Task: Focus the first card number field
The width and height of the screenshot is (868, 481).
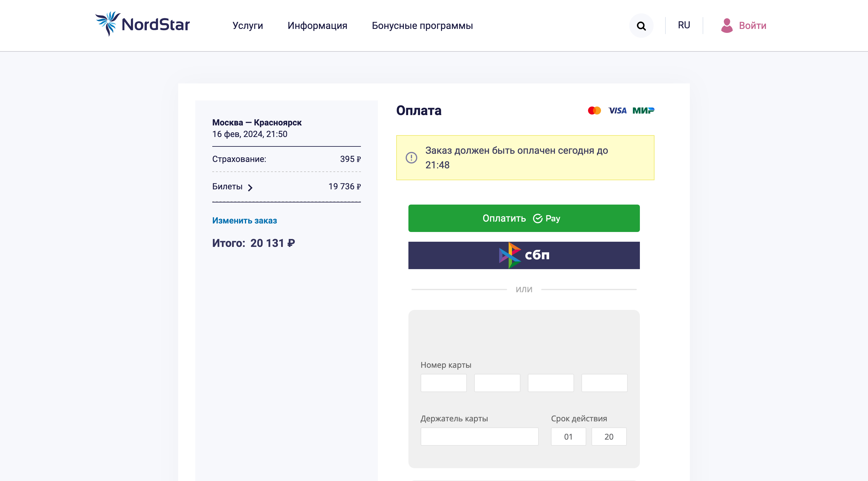Action: tap(443, 383)
